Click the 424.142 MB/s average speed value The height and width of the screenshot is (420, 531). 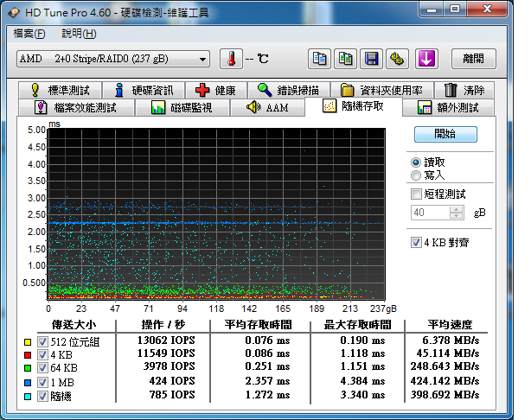pyautogui.click(x=445, y=381)
